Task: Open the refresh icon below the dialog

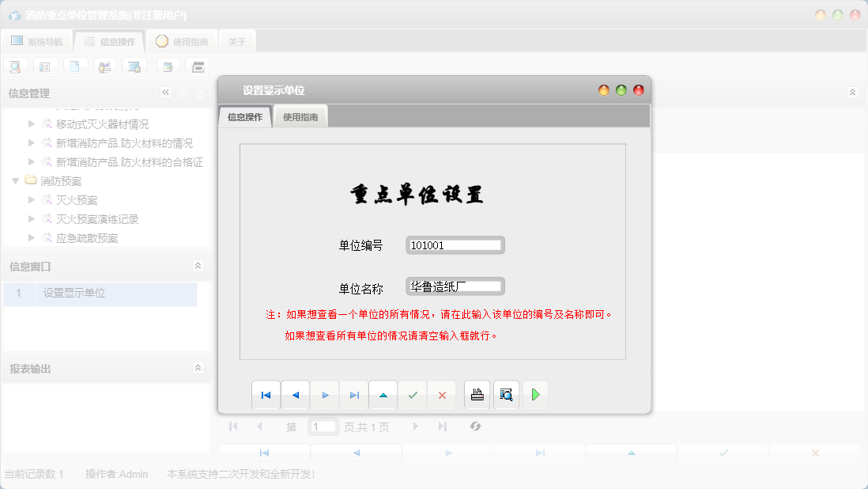Action: [x=475, y=426]
